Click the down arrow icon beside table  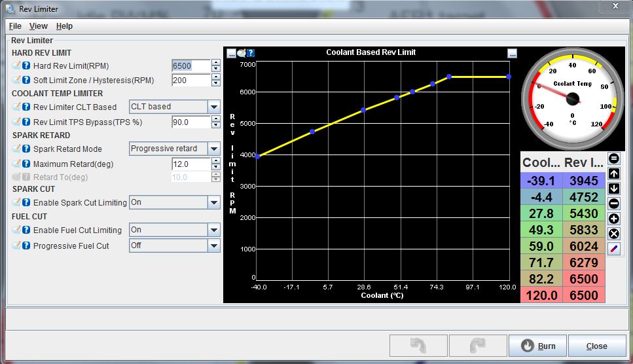pos(613,189)
